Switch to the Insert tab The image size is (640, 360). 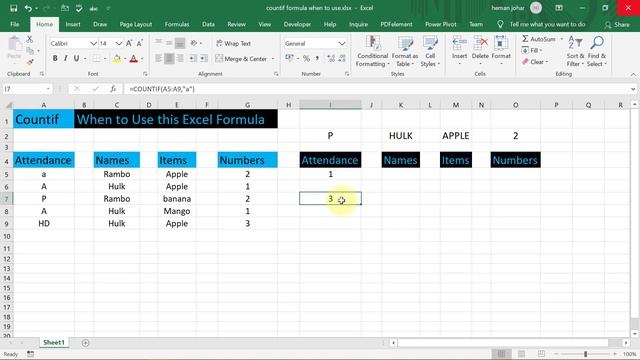click(73, 24)
